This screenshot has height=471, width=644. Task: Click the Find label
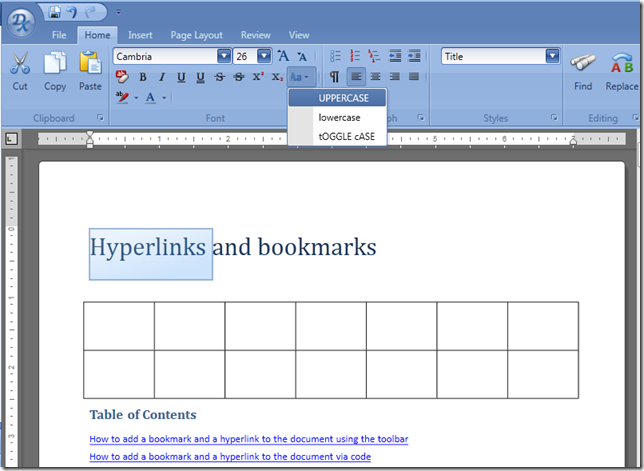tap(583, 86)
